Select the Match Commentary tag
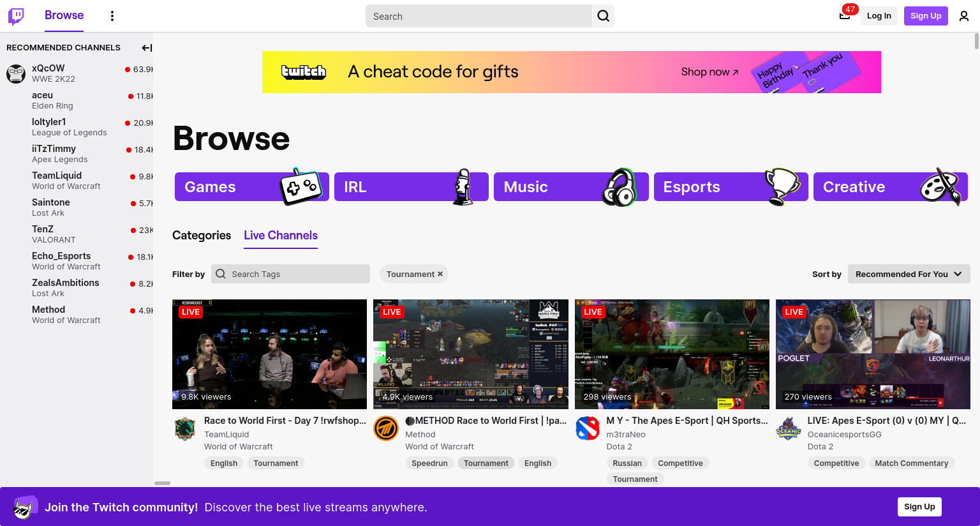 click(x=911, y=463)
